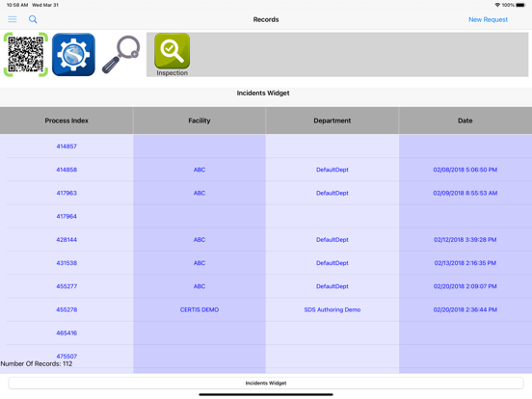
Task: Click DefaultDept in row 414858
Action: click(332, 170)
